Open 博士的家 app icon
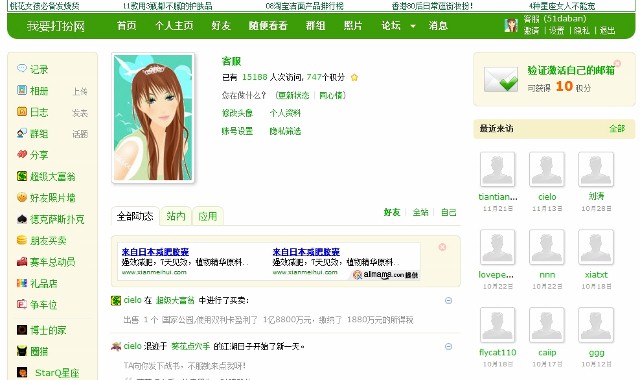Image resolution: width=640 pixels, height=380 pixels. (x=22, y=330)
